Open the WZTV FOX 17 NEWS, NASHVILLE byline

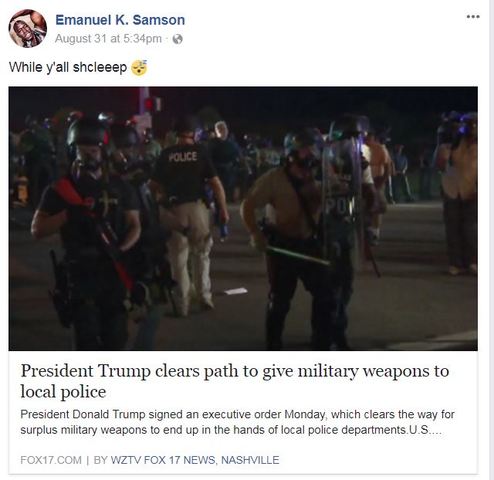195,460
